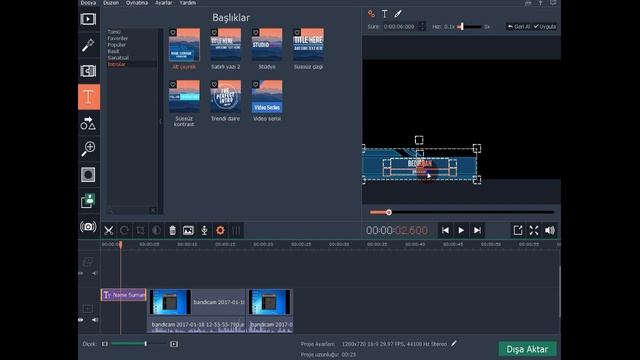Select the clip properties icon above preview
The width and height of the screenshot is (640, 360).
point(371,14)
